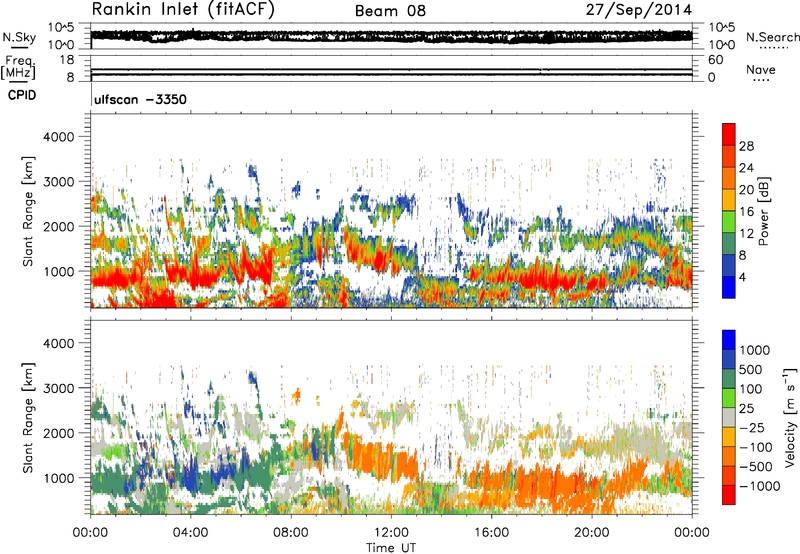Screen dimensions: 800x554
Task: Click the red bottom of the Velocity colorbar
Action: (x=729, y=495)
